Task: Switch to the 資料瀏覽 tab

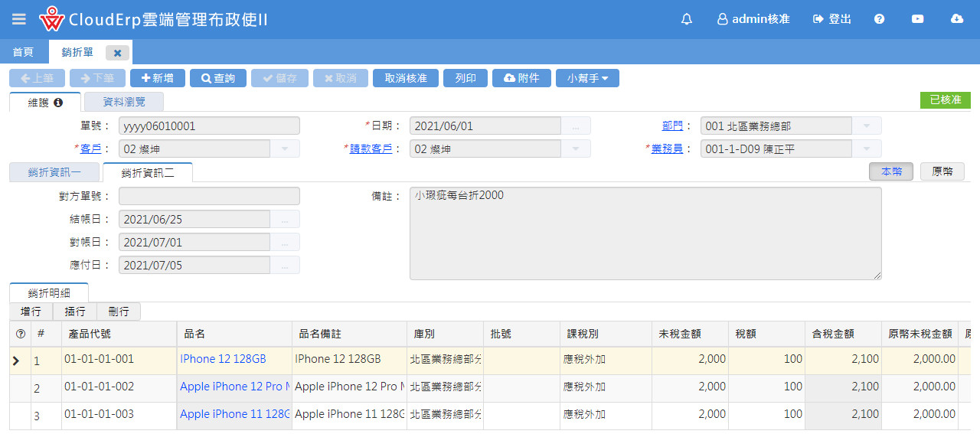Action: [123, 101]
